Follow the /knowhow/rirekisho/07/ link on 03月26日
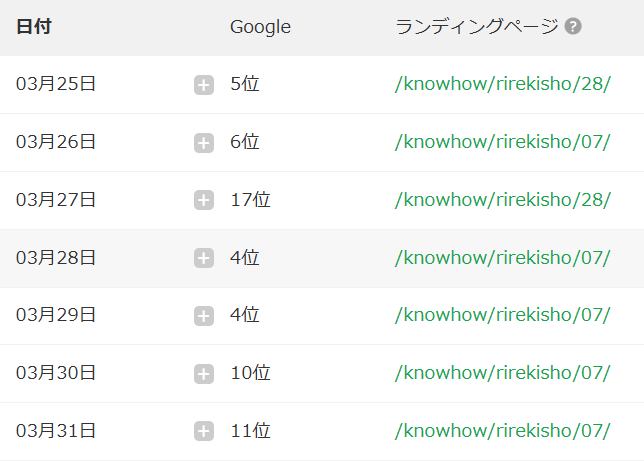The image size is (644, 461). (x=503, y=142)
